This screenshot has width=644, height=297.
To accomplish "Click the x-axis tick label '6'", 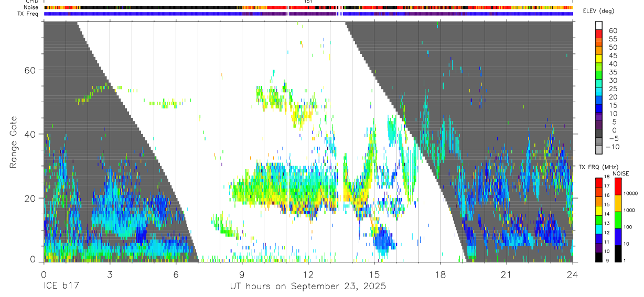I will pos(176,274).
